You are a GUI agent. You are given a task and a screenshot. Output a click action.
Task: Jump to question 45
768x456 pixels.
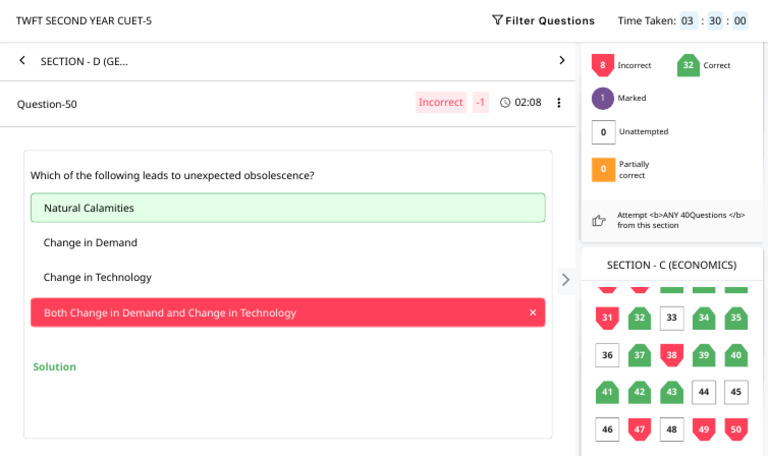coord(736,392)
